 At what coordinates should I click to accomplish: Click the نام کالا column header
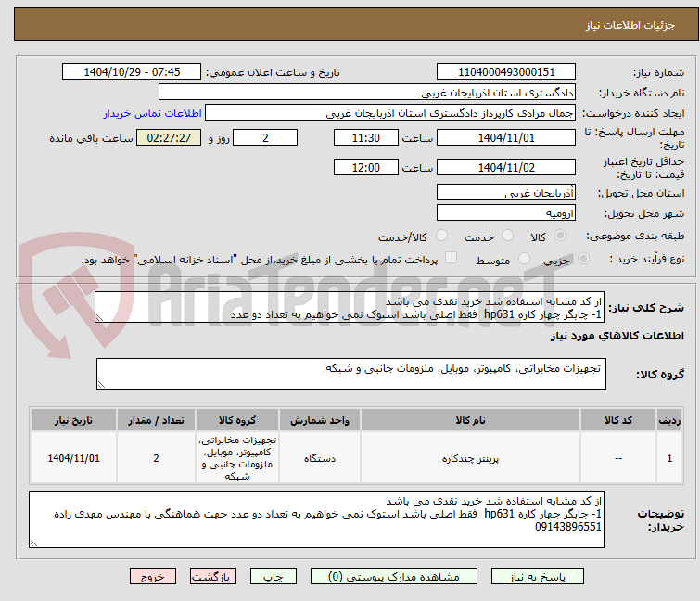click(x=470, y=420)
